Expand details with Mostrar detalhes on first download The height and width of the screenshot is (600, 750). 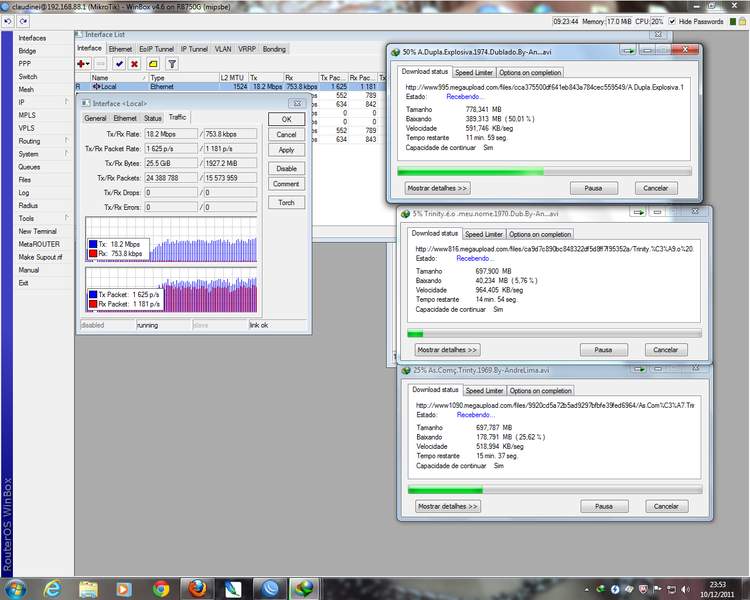click(x=437, y=188)
